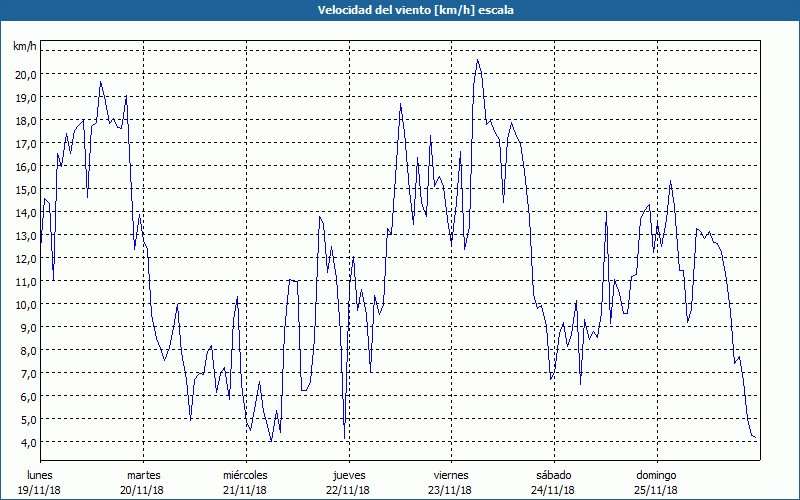Image resolution: width=800 pixels, height=500 pixels.
Task: Click the 14,0 y-axis value
Action: tap(27, 212)
